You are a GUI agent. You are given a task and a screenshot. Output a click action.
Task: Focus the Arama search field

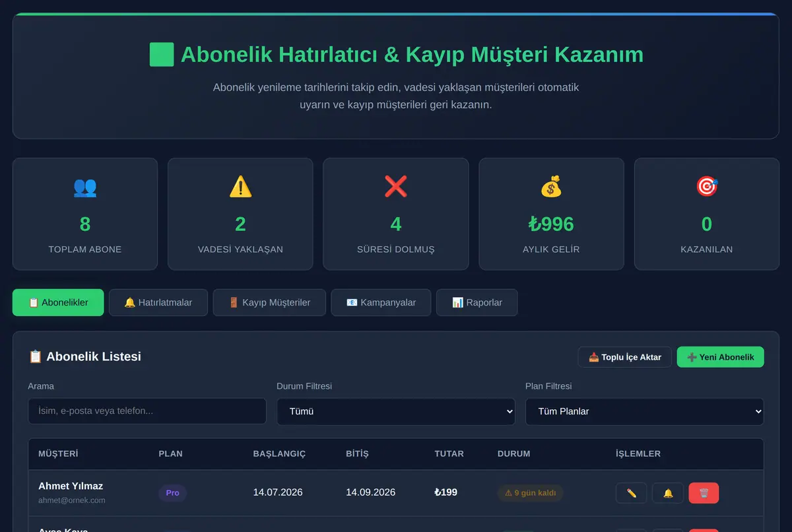[x=147, y=411]
